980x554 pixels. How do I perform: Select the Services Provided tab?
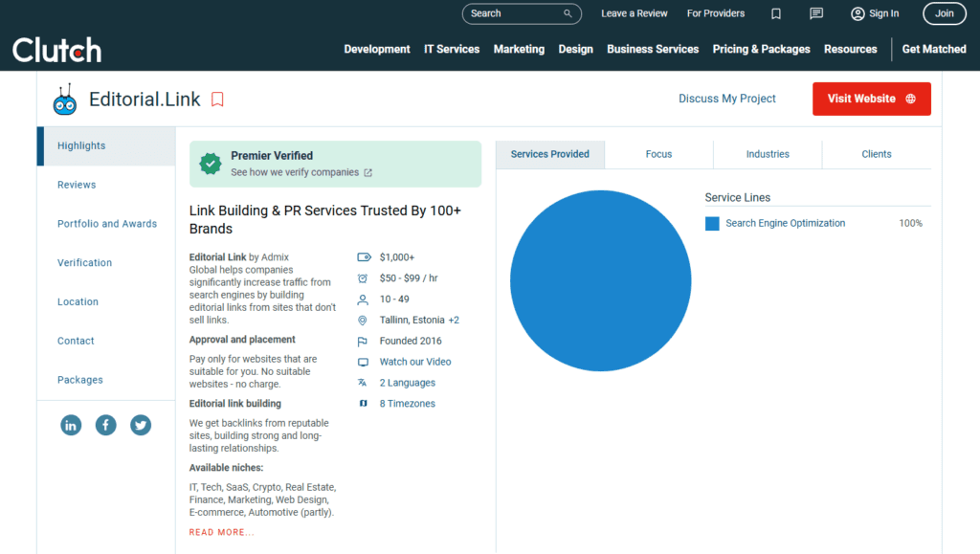tap(550, 154)
